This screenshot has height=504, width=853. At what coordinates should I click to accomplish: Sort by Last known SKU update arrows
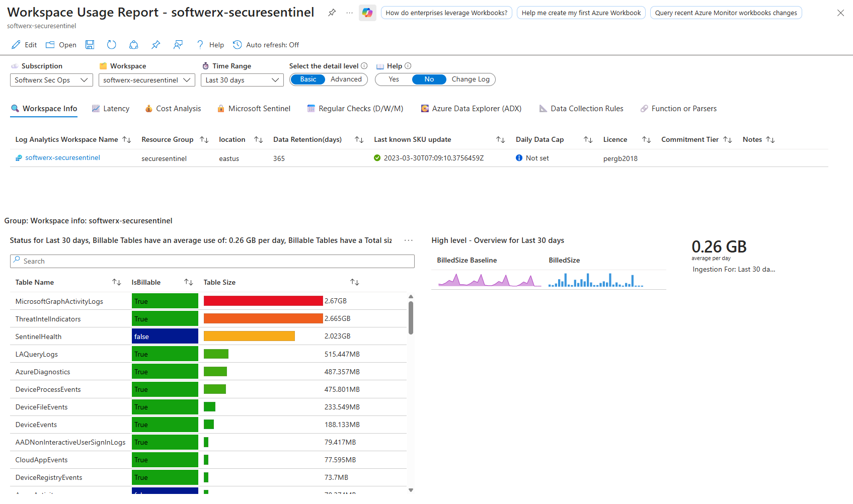pos(501,140)
